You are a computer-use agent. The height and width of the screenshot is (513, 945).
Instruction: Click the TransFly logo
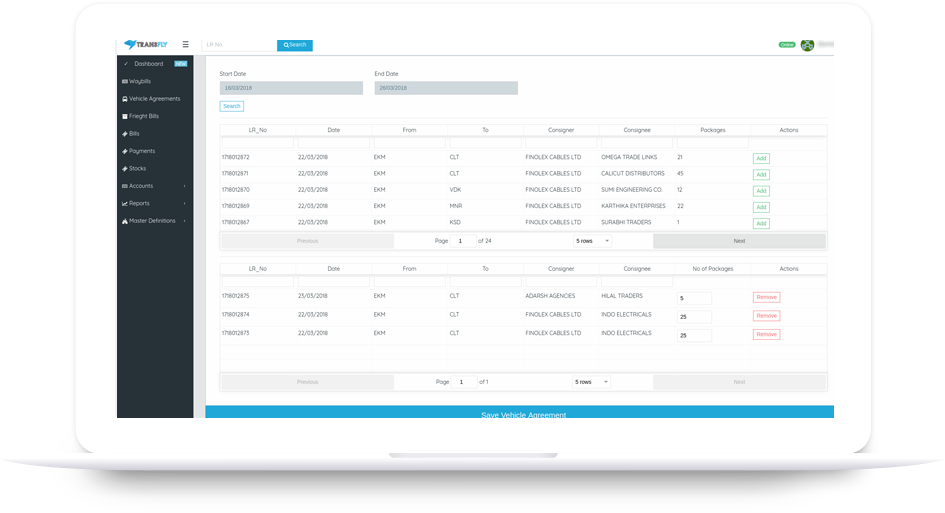146,45
